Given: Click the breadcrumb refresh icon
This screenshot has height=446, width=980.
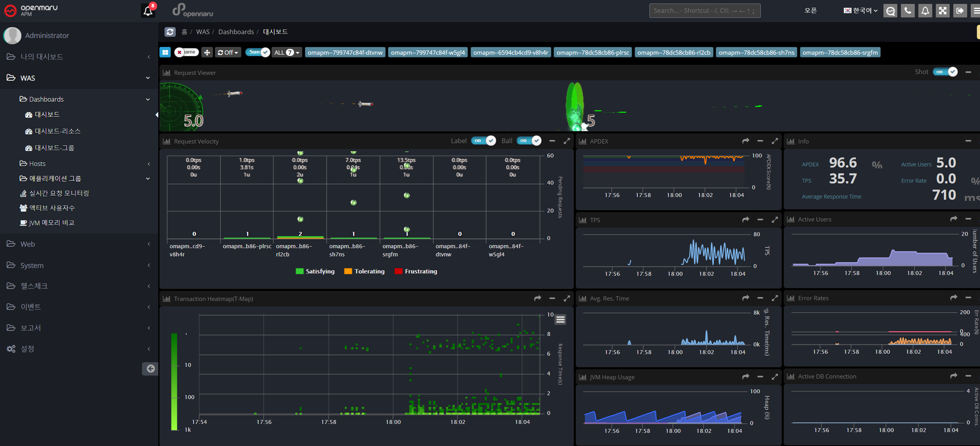Looking at the screenshot, I should click(170, 32).
